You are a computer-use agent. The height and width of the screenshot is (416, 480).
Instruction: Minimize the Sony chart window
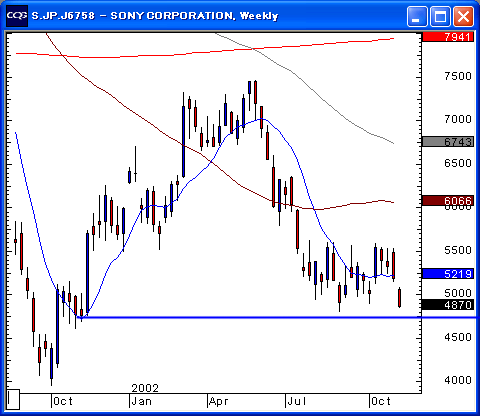[x=417, y=16]
